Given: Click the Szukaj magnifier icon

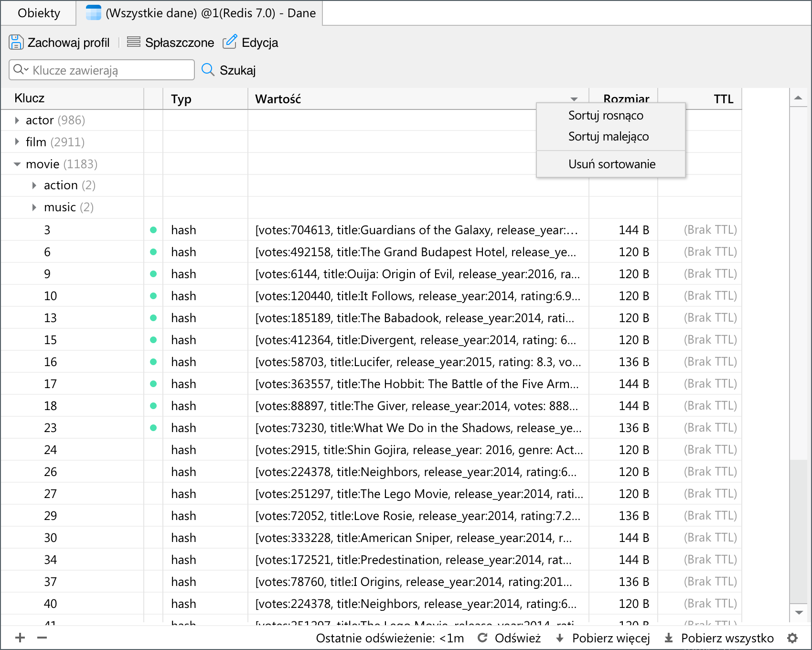Looking at the screenshot, I should click(208, 70).
